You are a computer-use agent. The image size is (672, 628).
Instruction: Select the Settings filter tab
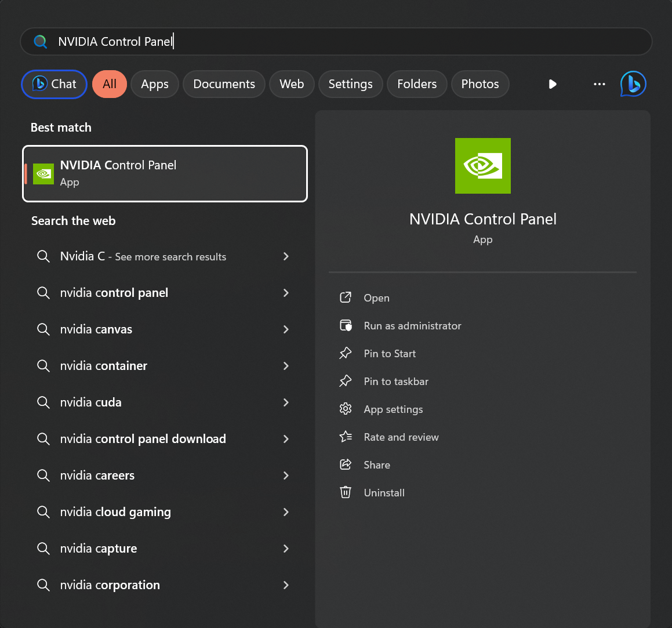pyautogui.click(x=350, y=84)
